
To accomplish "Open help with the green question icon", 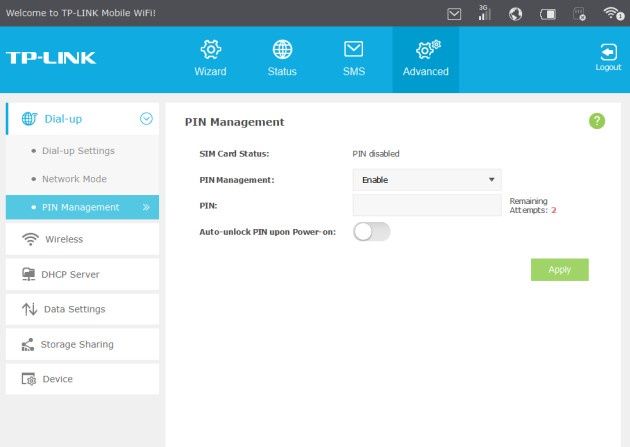I will click(597, 120).
